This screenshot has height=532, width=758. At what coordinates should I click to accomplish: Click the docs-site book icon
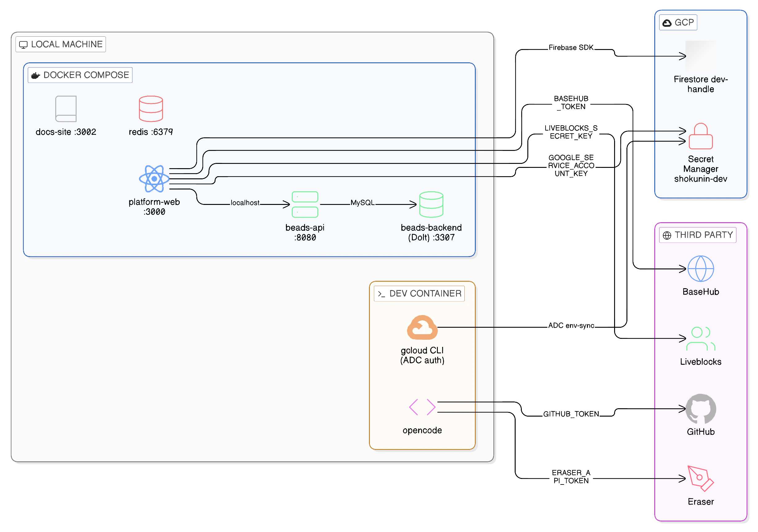pyautogui.click(x=66, y=109)
